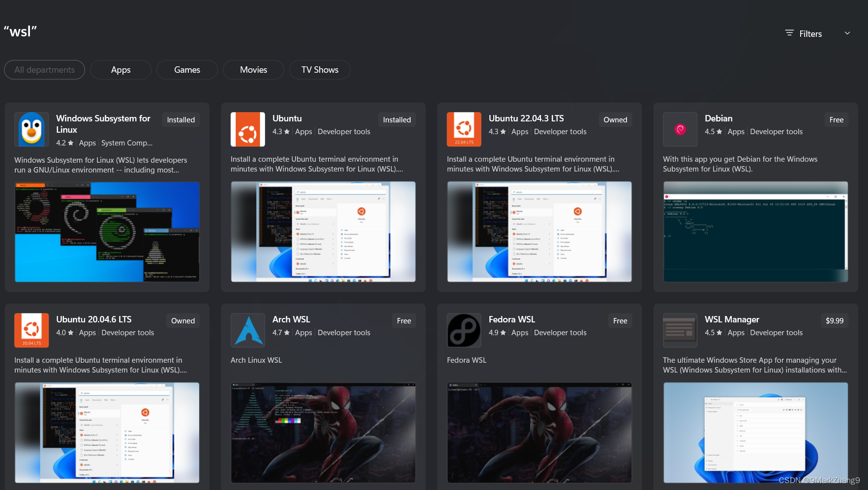Click the Arch WSL logo icon
This screenshot has height=490, width=868.
[x=248, y=330]
